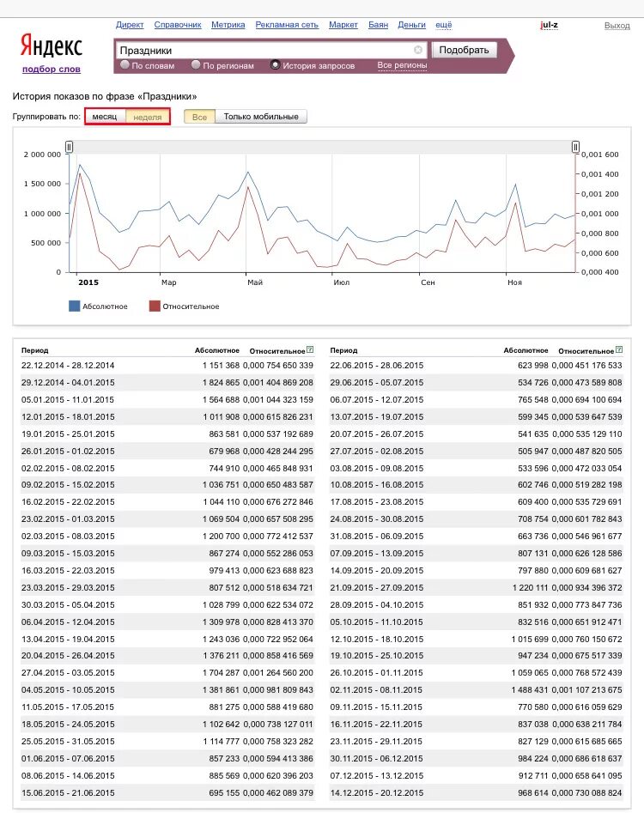The image size is (644, 813).
Task: Select the 26.01.2015 - 01.02.2015 period row
Action: (x=167, y=451)
